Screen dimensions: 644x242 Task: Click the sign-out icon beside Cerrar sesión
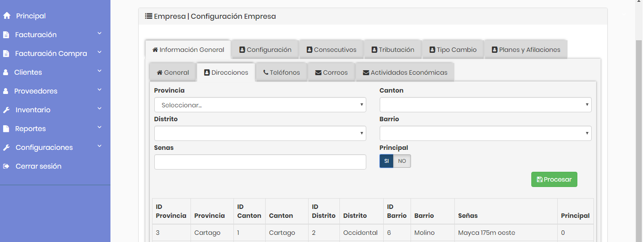[x=6, y=166]
